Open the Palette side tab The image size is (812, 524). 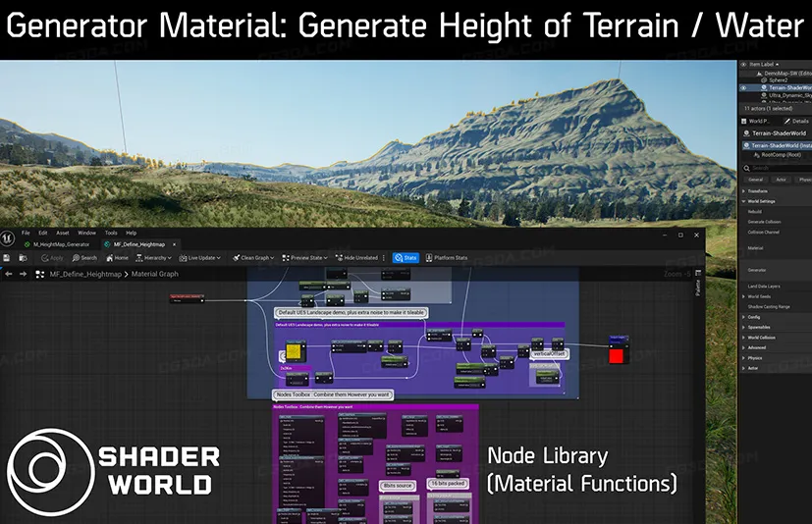click(x=697, y=288)
